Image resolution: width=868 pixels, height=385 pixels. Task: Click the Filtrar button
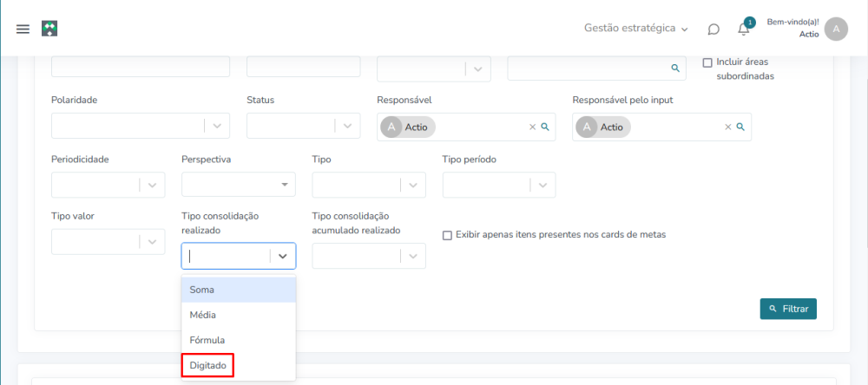click(788, 309)
